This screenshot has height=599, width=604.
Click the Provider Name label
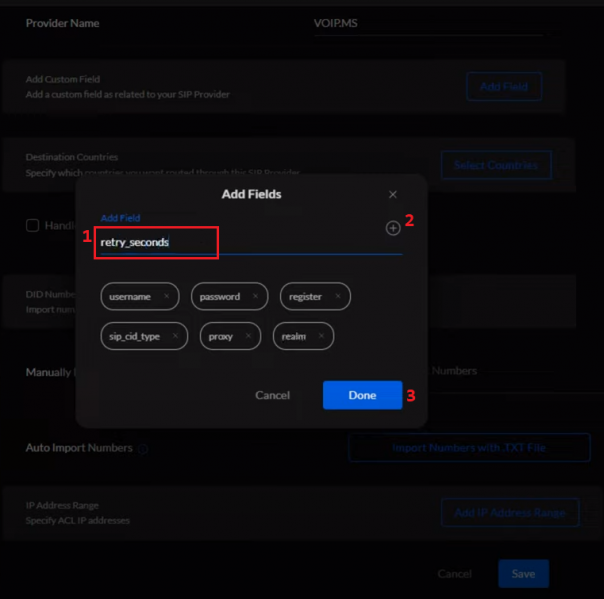click(x=62, y=23)
